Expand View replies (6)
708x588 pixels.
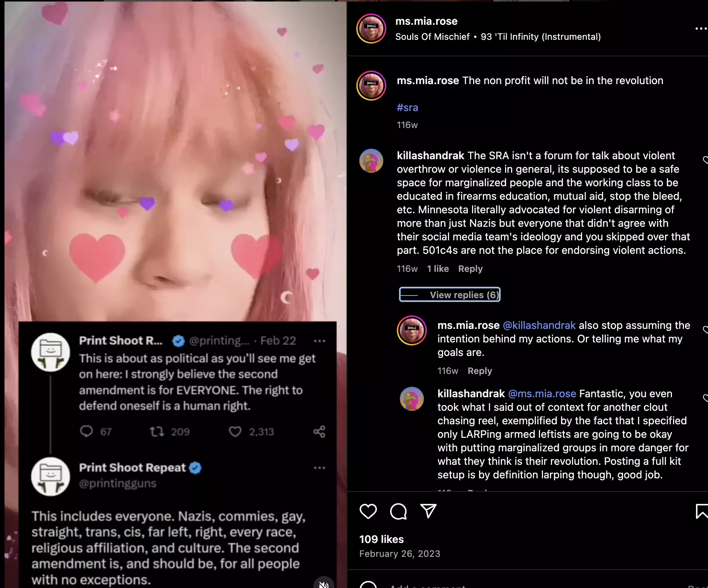tap(449, 295)
